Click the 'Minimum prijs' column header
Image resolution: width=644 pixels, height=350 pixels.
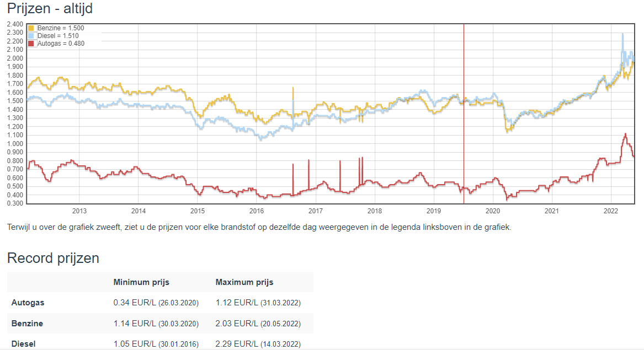click(141, 282)
